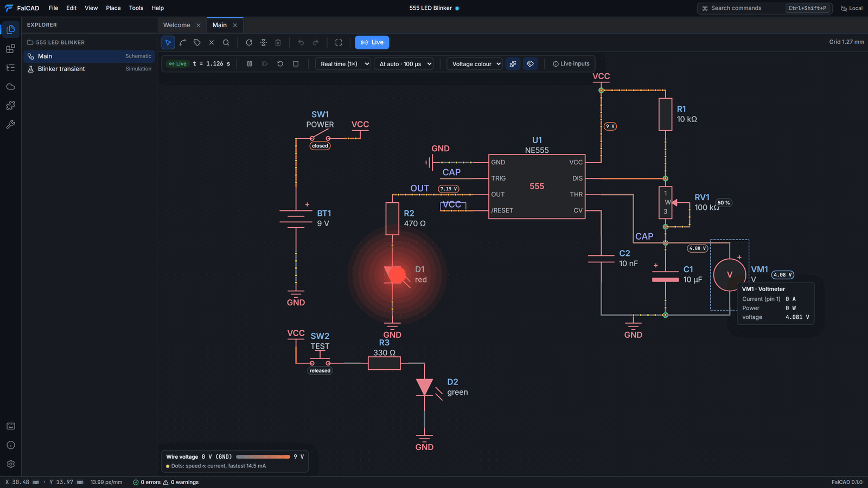This screenshot has height=488, width=868.
Task: Select the pointer selection tool
Action: [x=168, y=42]
